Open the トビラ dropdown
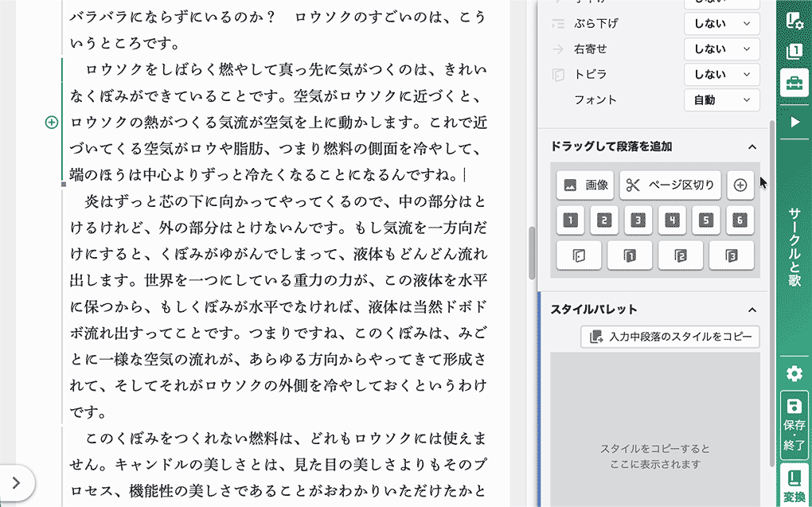The height and width of the screenshot is (507, 812). point(722,75)
